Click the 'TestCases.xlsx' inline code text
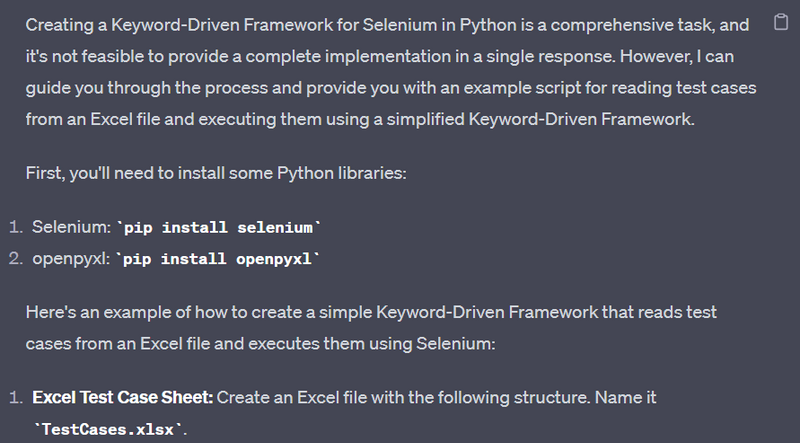Image resolution: width=800 pixels, height=443 pixels. tap(109, 428)
